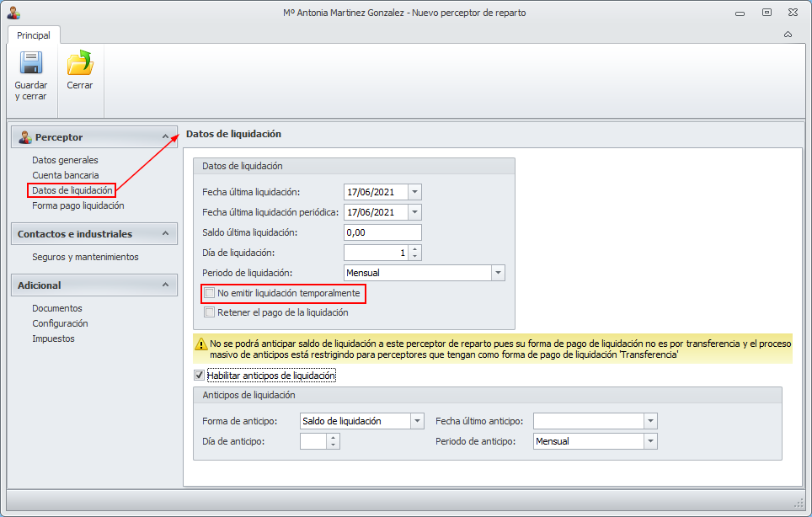Check Retener el pago de la liquidación
The image size is (812, 517).
coord(209,312)
